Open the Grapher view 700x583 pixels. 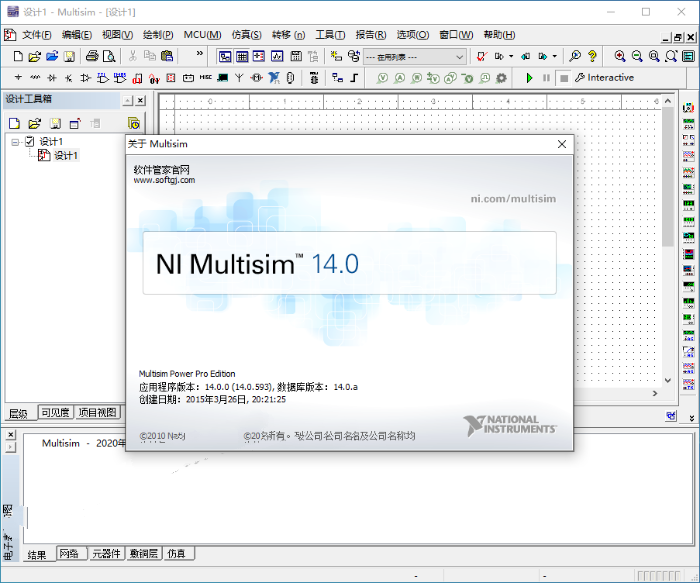(277, 56)
